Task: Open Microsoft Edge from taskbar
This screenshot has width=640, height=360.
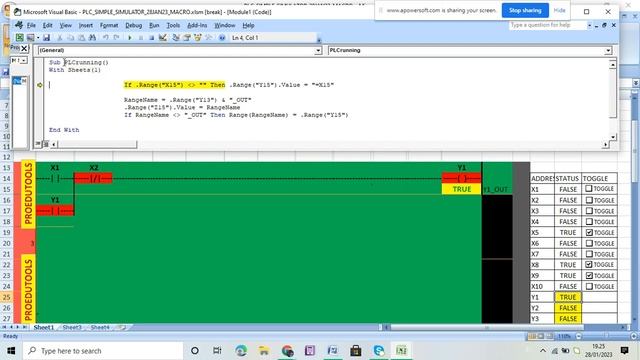Action: click(x=241, y=351)
